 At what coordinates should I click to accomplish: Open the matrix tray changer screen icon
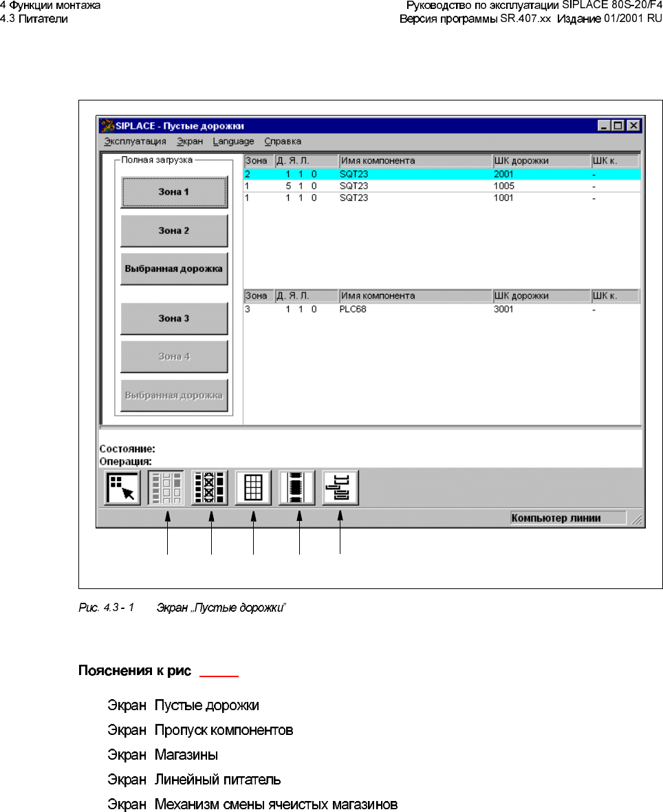click(340, 487)
